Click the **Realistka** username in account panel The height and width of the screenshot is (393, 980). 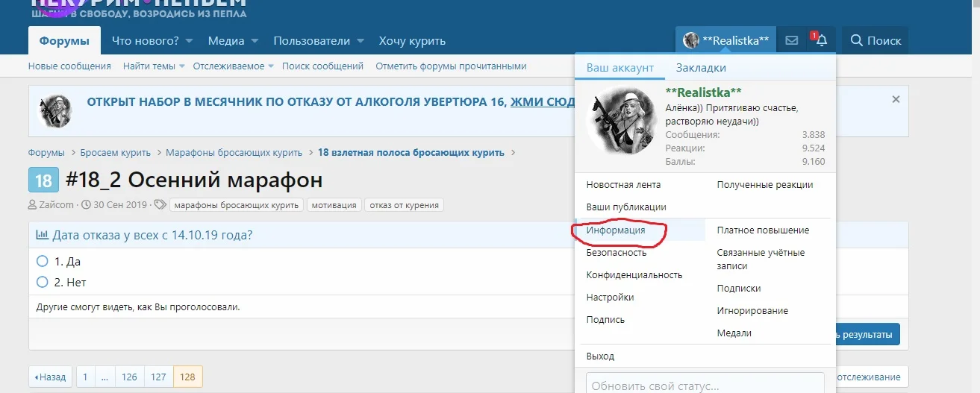703,92
